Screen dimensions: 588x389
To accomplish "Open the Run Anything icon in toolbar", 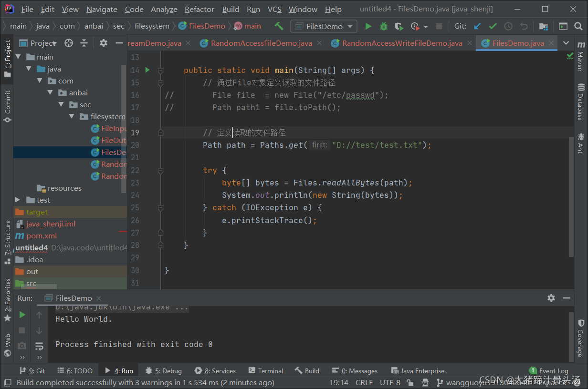I will point(563,26).
